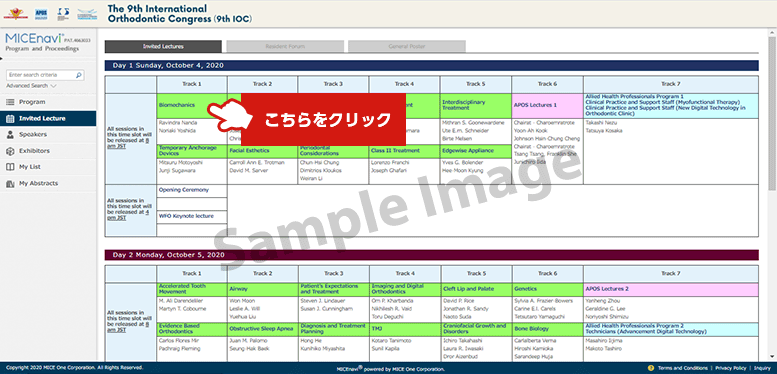Select the Invited Lectures tab

[163, 47]
